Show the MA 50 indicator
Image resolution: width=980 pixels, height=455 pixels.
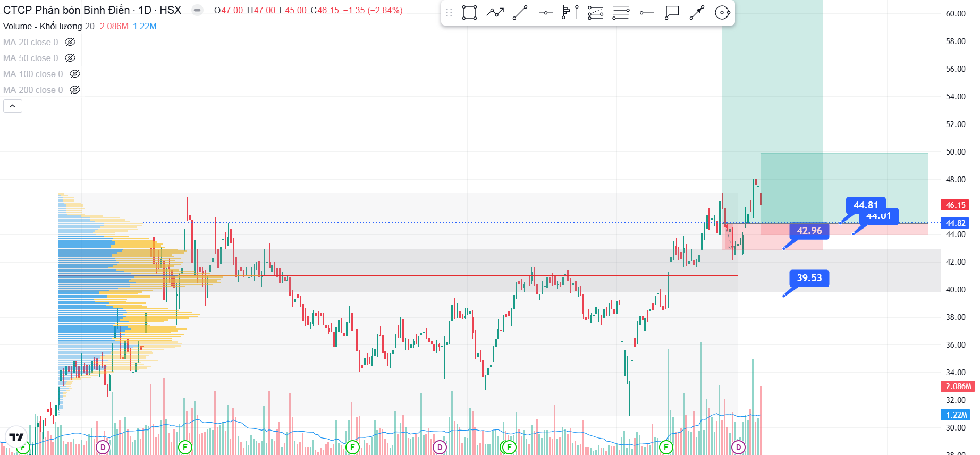click(70, 58)
